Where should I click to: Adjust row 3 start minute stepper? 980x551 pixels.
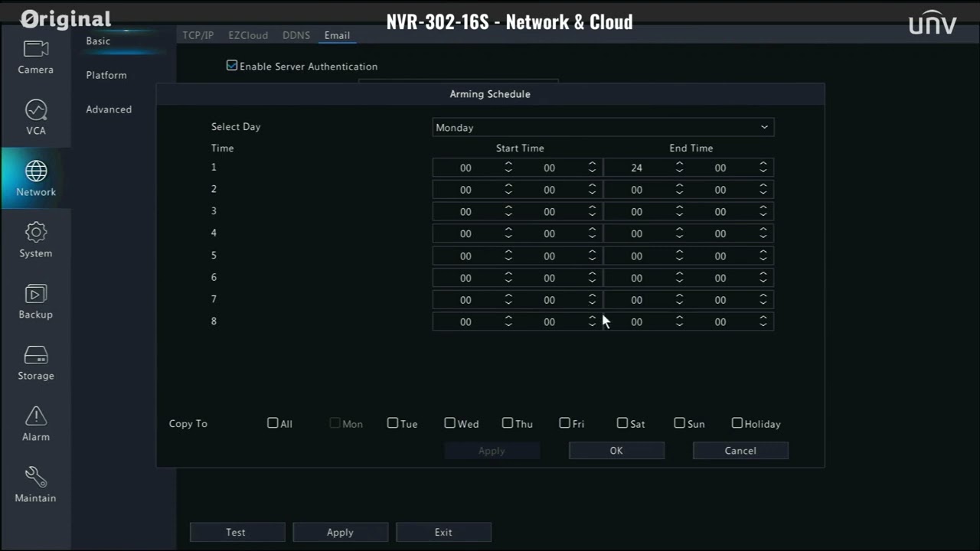point(592,212)
